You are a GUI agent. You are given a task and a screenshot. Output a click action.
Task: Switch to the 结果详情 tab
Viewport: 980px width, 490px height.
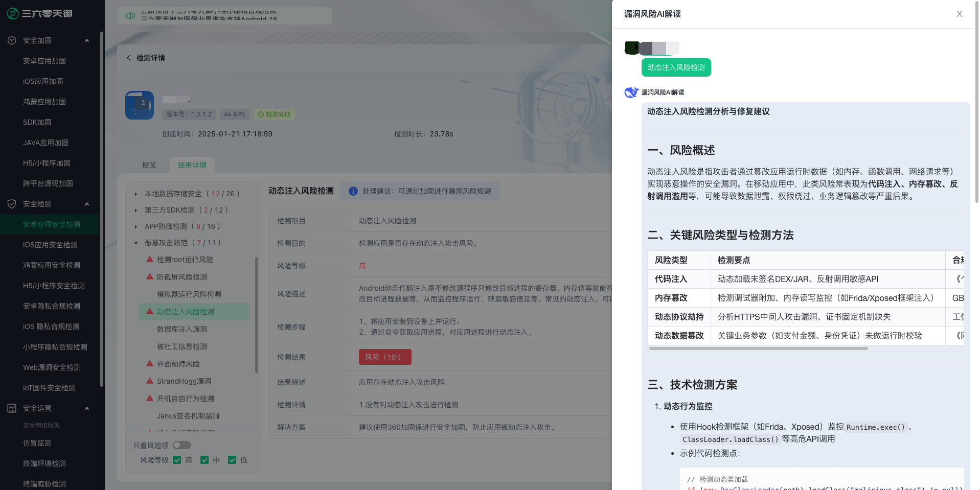192,165
